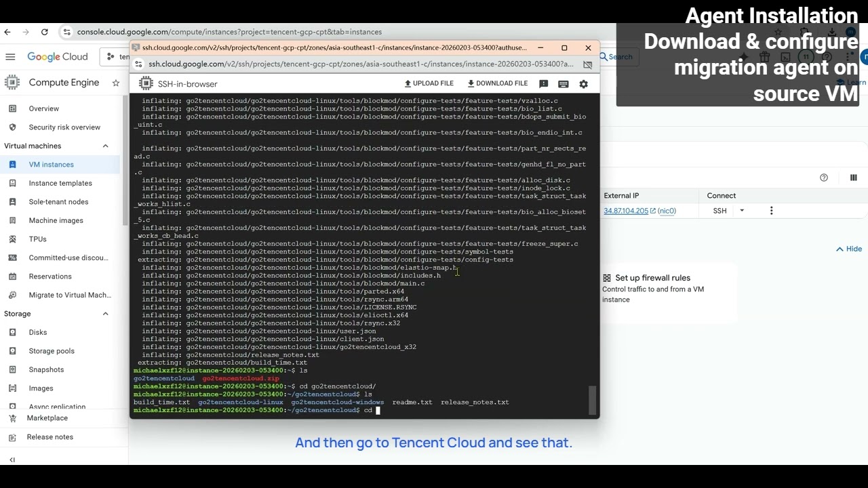Open the Set up firewall rules card
Image resolution: width=868 pixels, height=488 pixels.
(669, 293)
